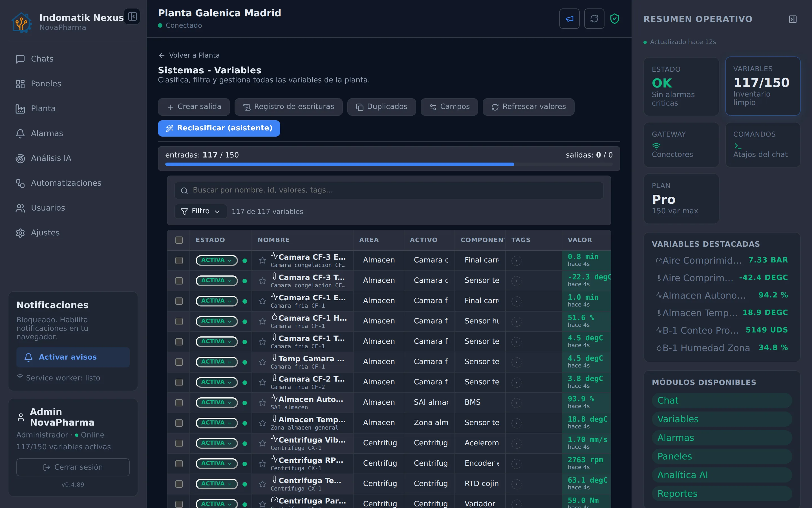812x508 pixels.
Task: Select the Almacen Auto... row checkbox
Action: [179, 402]
